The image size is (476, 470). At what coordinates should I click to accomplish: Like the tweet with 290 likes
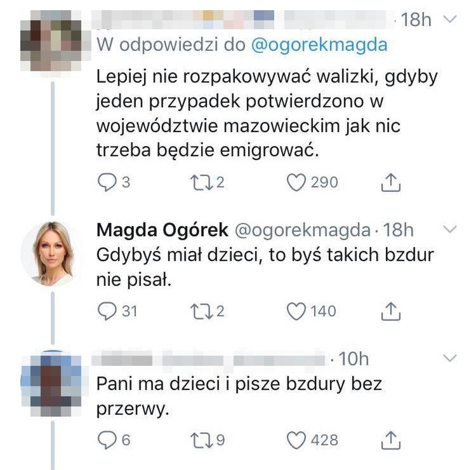click(296, 183)
